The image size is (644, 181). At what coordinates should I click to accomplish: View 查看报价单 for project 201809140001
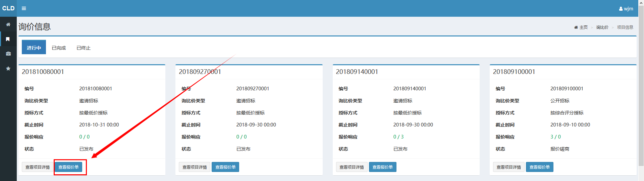[x=382, y=167]
